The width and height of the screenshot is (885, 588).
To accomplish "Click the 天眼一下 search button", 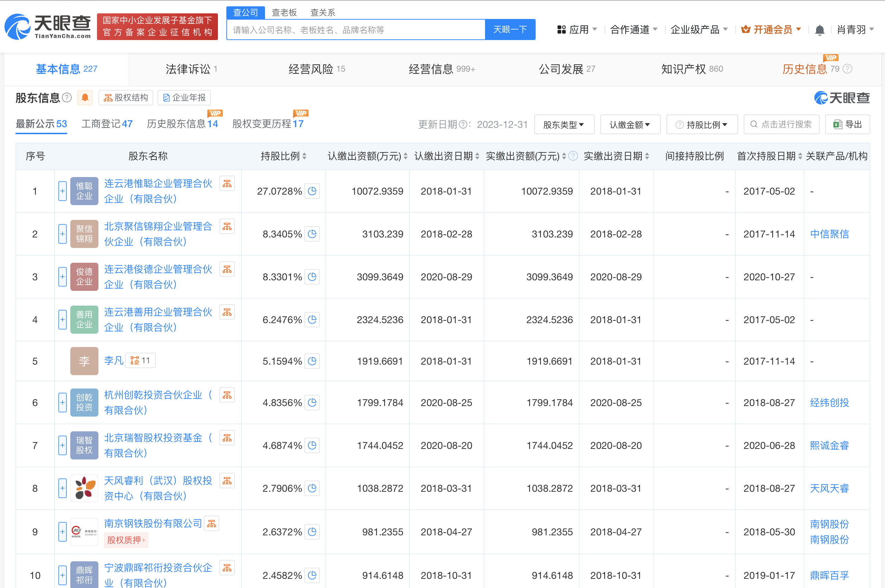I will tap(510, 30).
